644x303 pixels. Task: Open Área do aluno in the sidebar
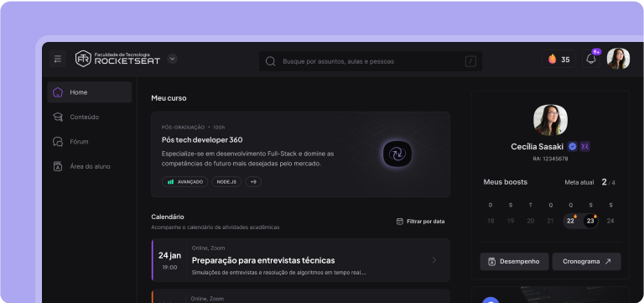(x=90, y=166)
